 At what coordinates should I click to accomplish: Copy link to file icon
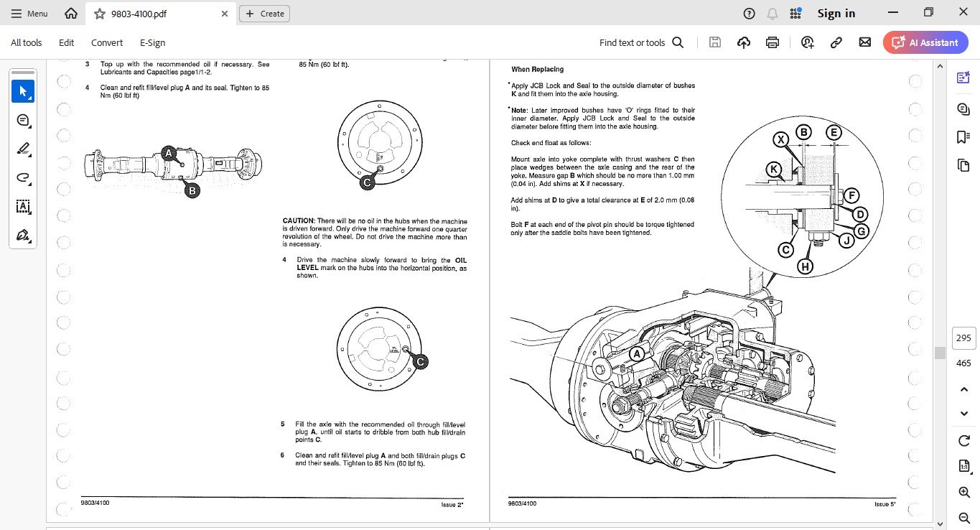(x=836, y=42)
